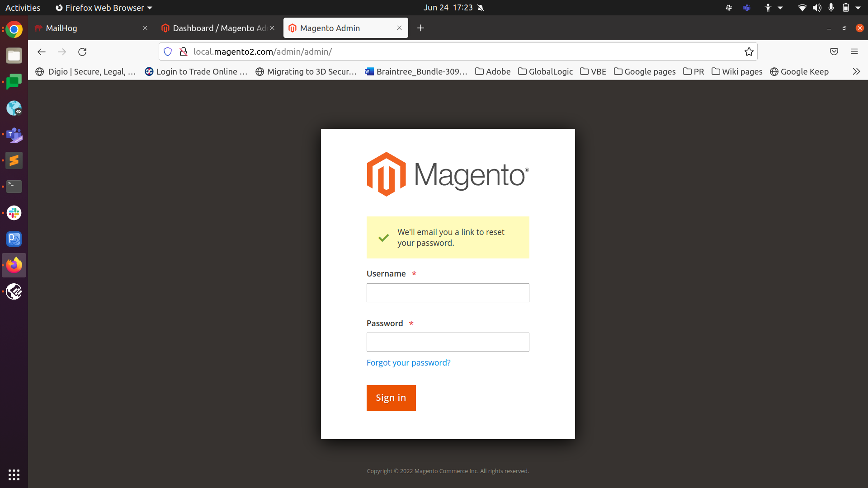The width and height of the screenshot is (868, 488).
Task: Open the tracking protection shield icon
Action: pyautogui.click(x=168, y=52)
